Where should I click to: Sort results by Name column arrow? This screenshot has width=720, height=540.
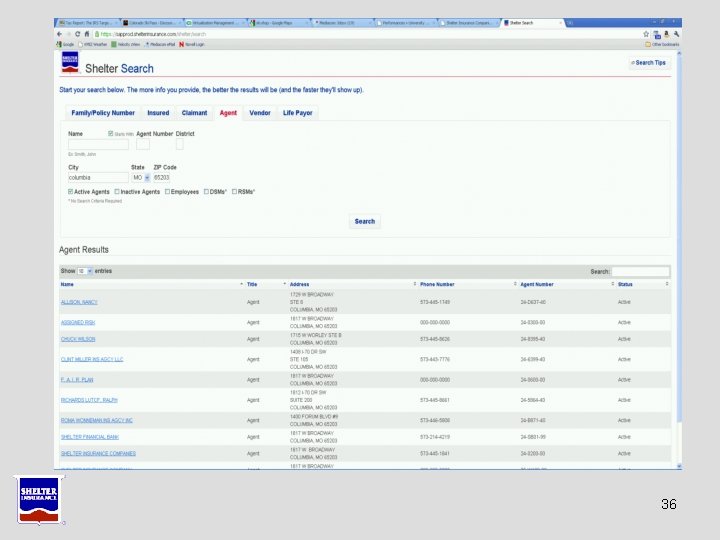point(242,284)
